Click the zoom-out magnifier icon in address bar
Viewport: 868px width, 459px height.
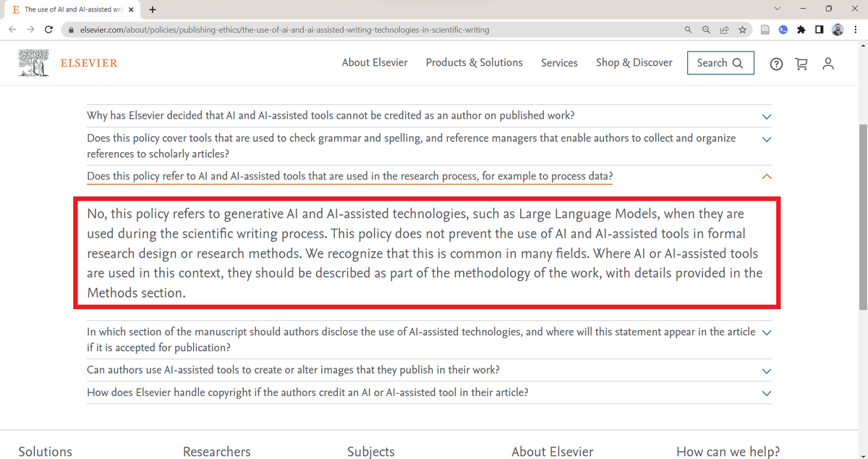706,30
